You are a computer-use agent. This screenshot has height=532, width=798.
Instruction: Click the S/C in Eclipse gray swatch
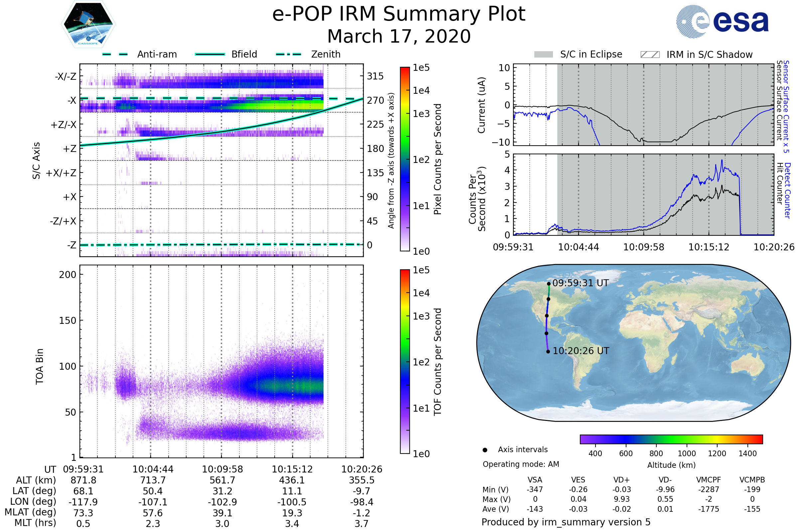[x=543, y=55]
